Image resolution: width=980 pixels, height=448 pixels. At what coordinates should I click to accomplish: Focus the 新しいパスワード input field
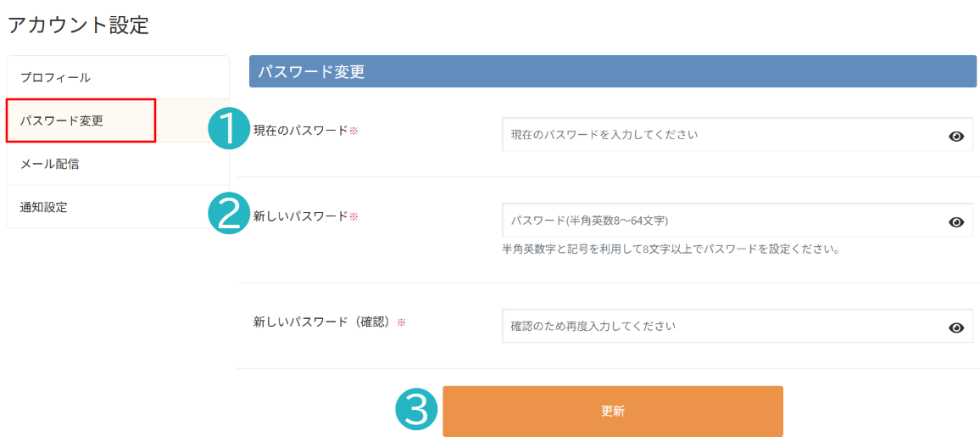pos(738,221)
